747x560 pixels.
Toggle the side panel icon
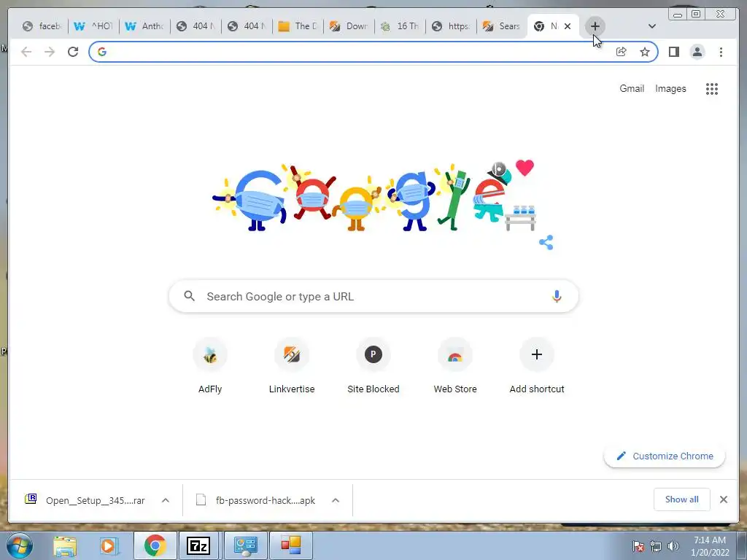(x=673, y=52)
